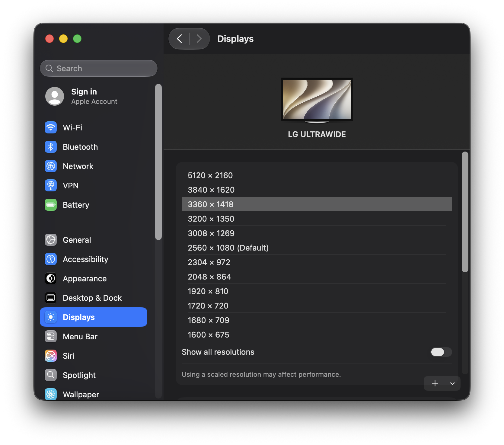Click the Bluetooth icon in sidebar
504x445 pixels.
tap(51, 147)
